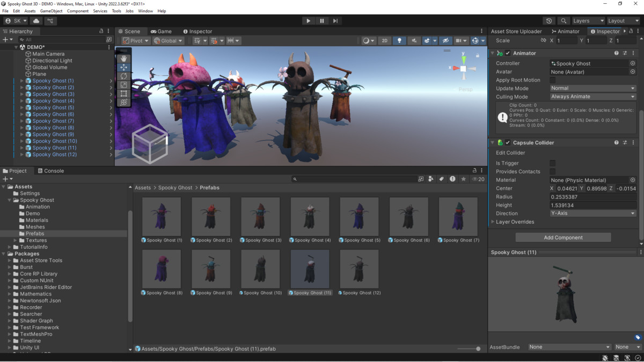
Task: Select the Rotate tool in Scene view
Action: coord(124,76)
